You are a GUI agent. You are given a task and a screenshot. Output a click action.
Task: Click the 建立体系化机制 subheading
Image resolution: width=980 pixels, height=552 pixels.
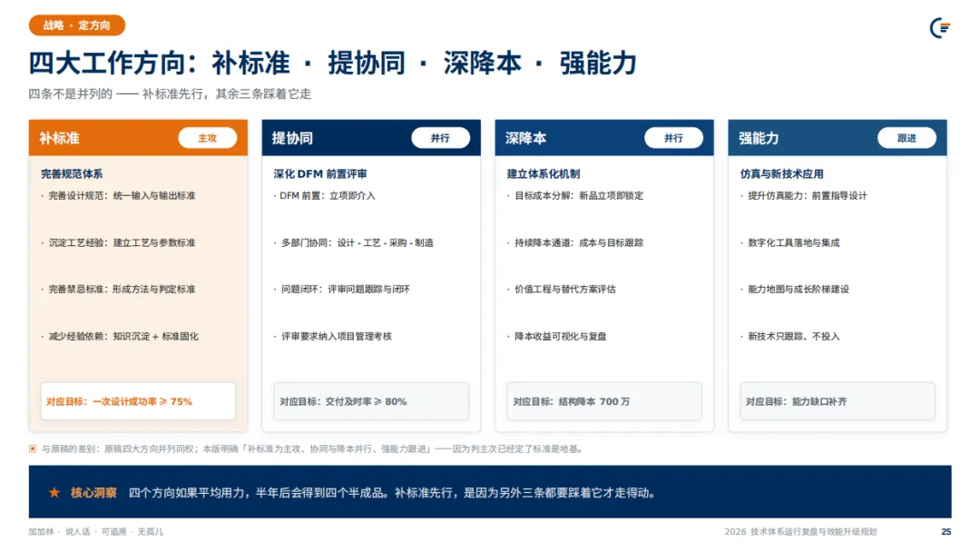click(544, 173)
